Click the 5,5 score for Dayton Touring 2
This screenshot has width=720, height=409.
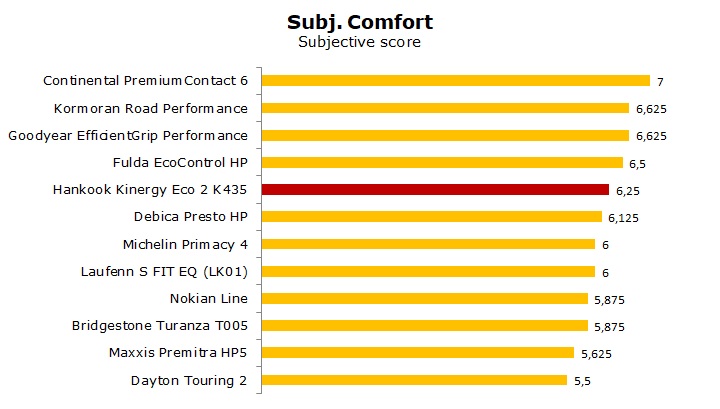point(583,380)
